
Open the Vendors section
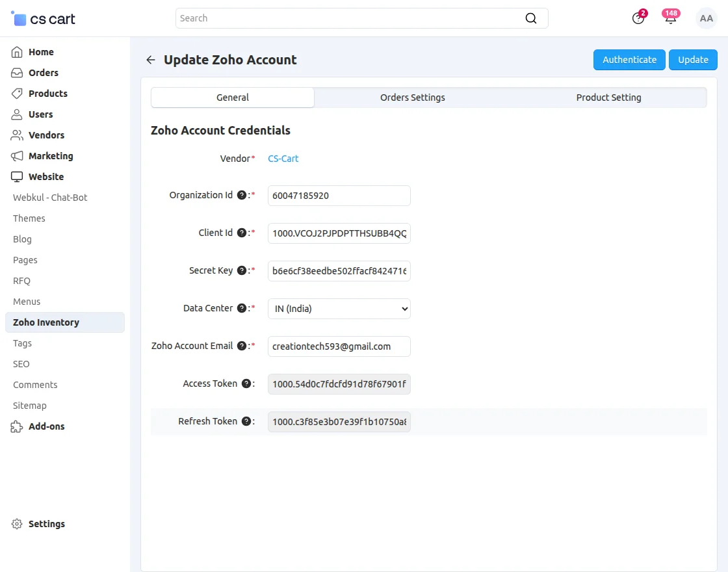click(18, 135)
